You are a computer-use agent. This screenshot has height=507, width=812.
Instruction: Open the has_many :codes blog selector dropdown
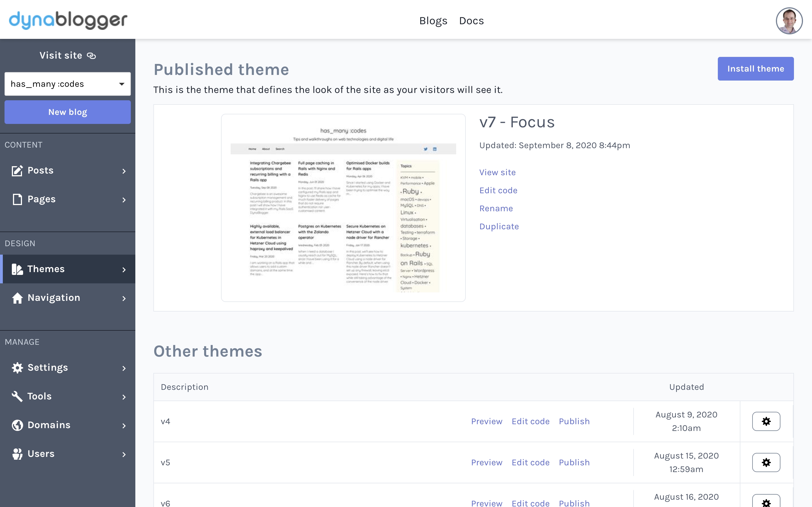pos(67,84)
